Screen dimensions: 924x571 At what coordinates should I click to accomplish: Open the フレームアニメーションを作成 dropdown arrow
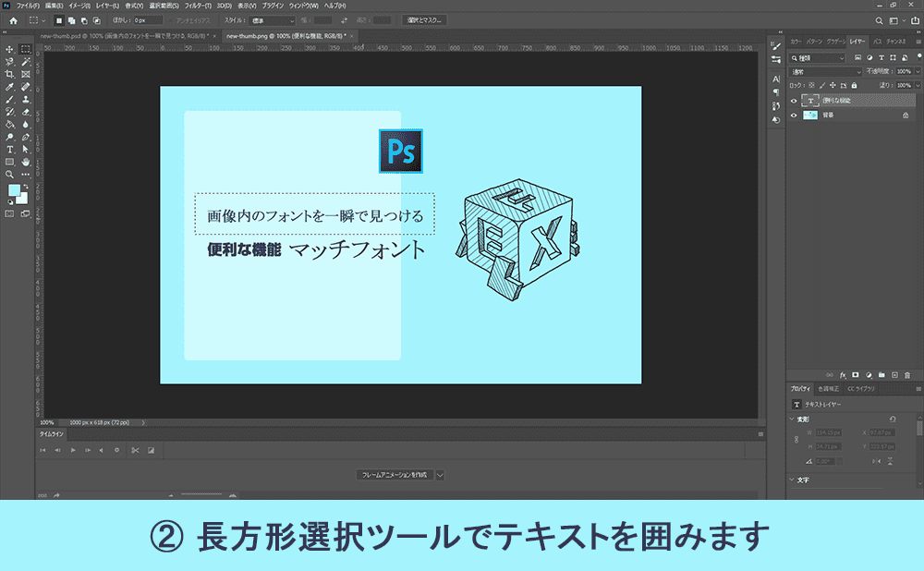tap(440, 474)
